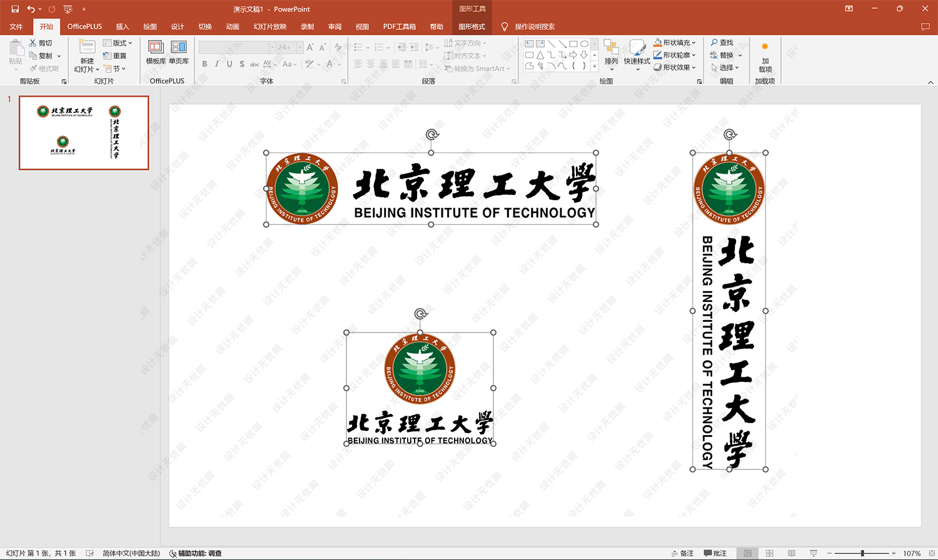Click the Save icon in the title bar

(15, 9)
